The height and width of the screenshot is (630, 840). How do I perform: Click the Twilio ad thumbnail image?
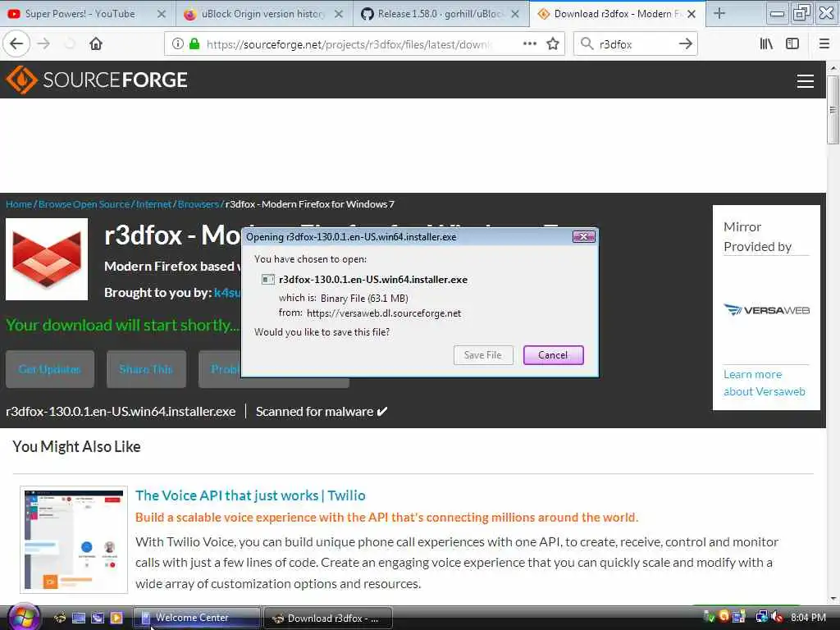click(74, 540)
